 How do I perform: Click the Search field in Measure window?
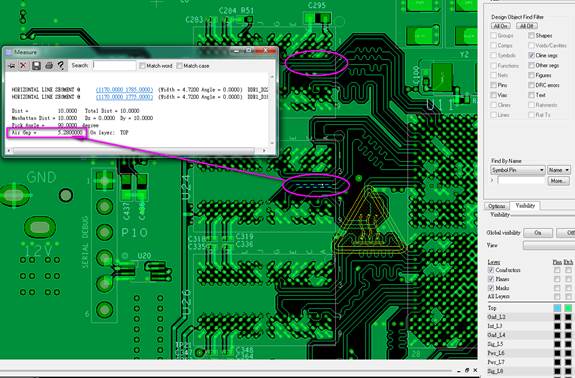tap(114, 66)
